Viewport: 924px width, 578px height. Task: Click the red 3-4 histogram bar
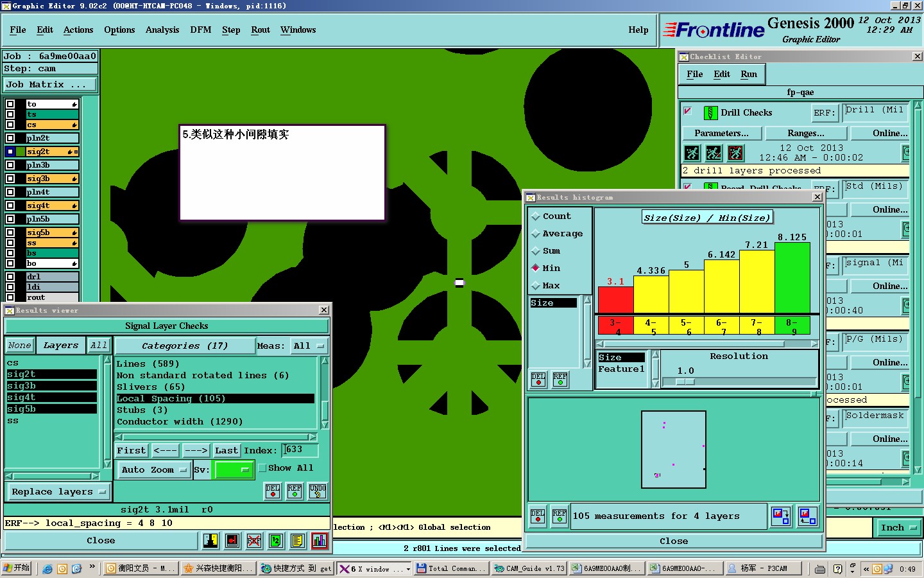pyautogui.click(x=615, y=300)
